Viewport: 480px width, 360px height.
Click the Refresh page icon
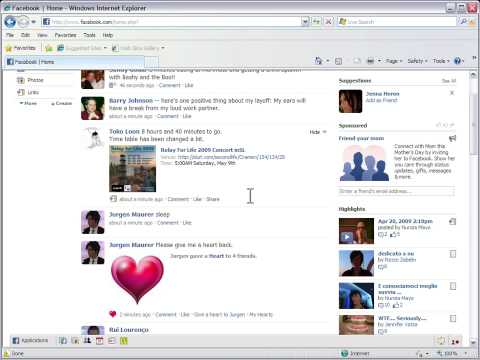point(316,22)
